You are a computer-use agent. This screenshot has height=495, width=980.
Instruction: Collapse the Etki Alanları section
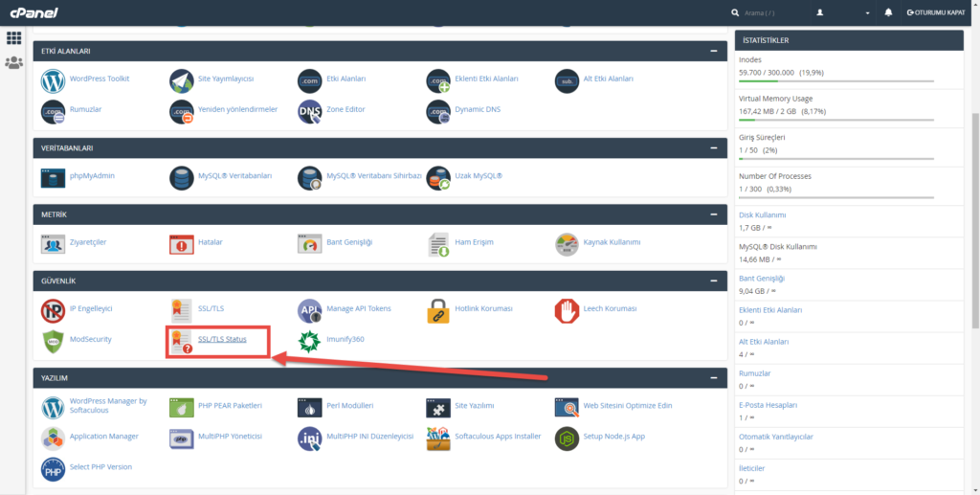point(713,51)
